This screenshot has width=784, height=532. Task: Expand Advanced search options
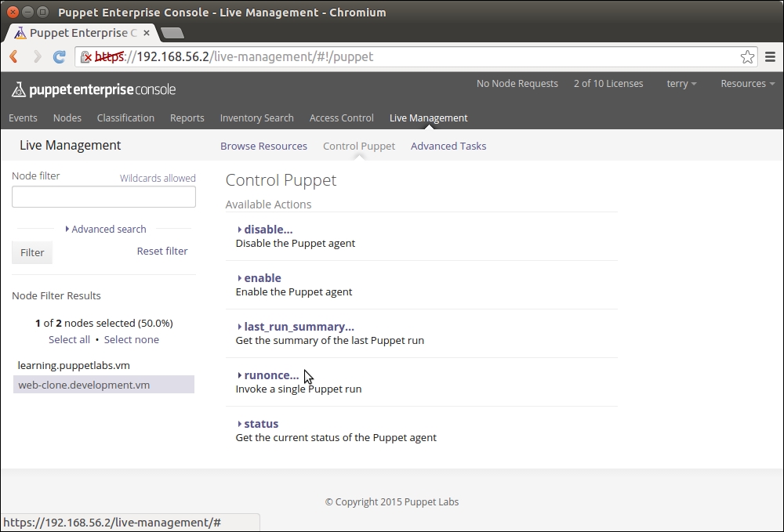coord(108,230)
